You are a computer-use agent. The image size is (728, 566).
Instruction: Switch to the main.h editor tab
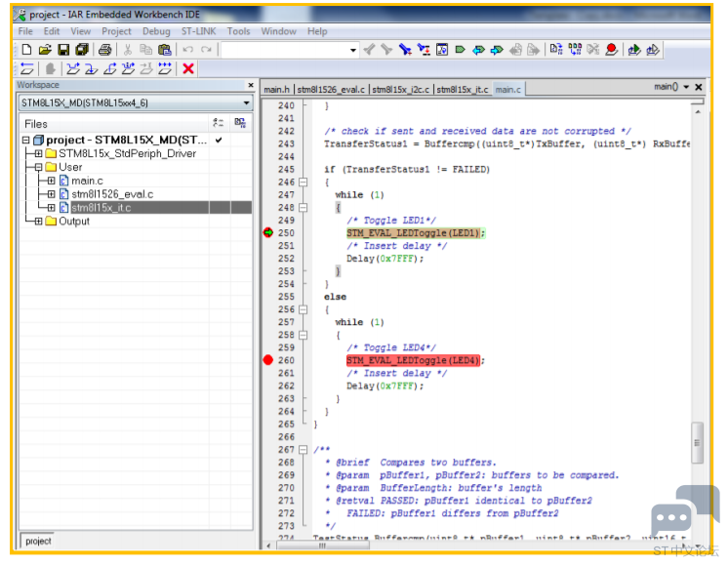pyautogui.click(x=276, y=90)
